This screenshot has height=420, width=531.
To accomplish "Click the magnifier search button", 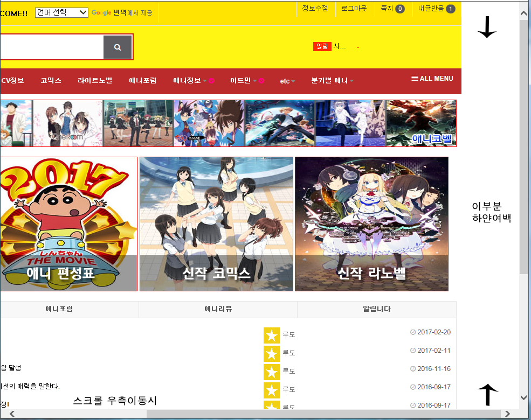I will point(118,47).
